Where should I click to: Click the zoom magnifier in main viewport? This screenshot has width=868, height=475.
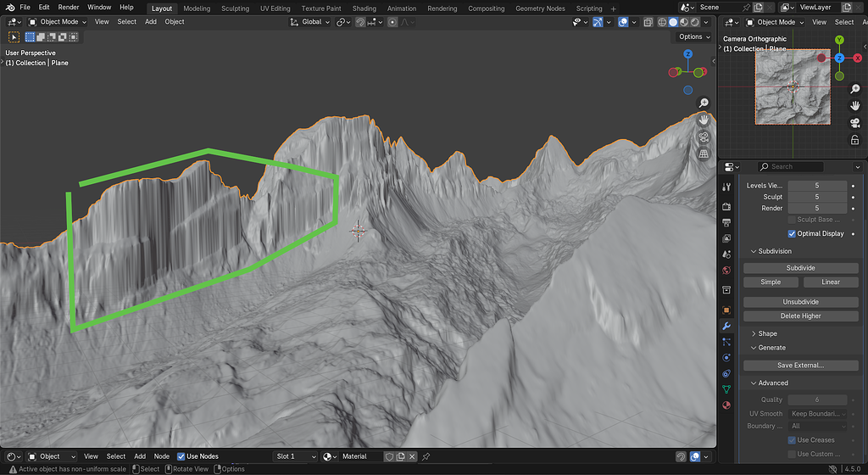coord(704,103)
